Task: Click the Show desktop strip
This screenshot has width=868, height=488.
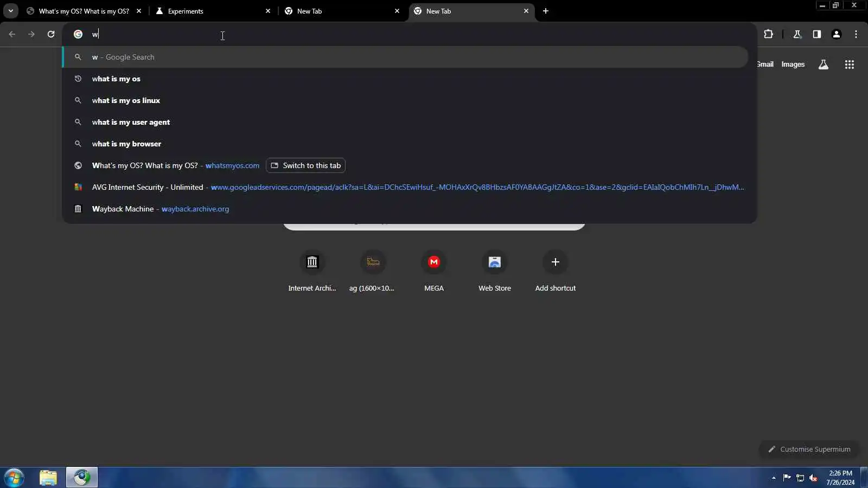Action: tap(864, 478)
